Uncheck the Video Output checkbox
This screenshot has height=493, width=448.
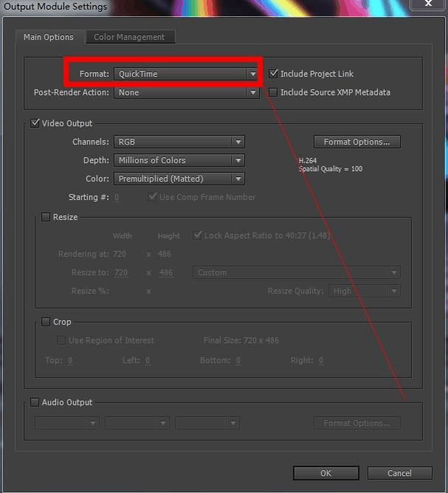click(x=35, y=123)
